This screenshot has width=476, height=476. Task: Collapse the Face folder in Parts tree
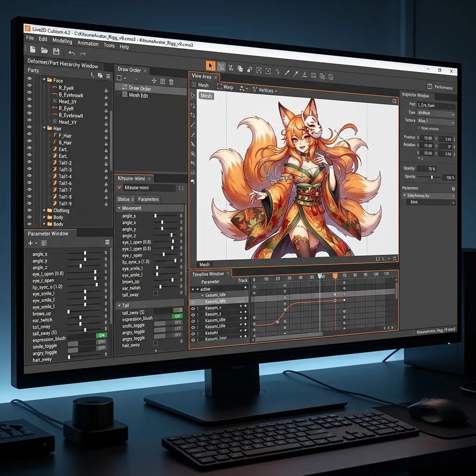44,79
